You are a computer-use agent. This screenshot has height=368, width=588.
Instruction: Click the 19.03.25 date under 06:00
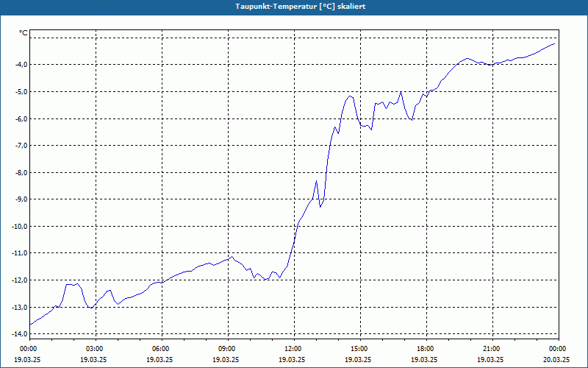(x=159, y=359)
